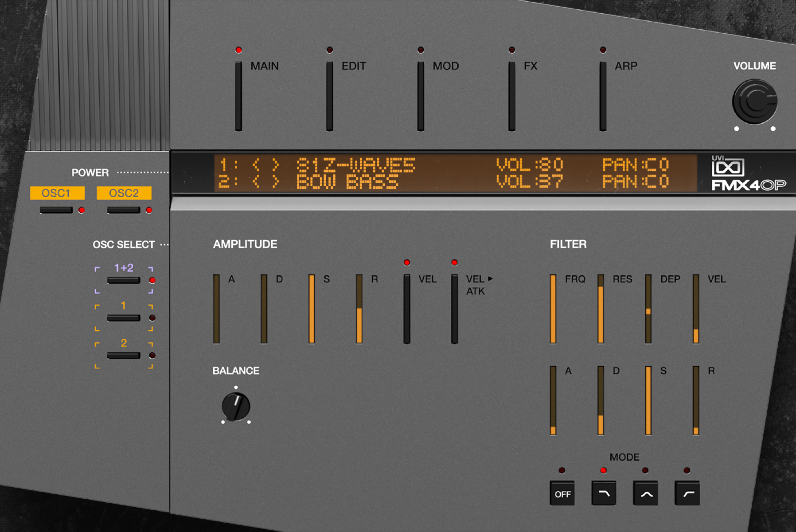Select 1+2 in the OSC SELECT section
The height and width of the screenshot is (532, 796).
[123, 281]
